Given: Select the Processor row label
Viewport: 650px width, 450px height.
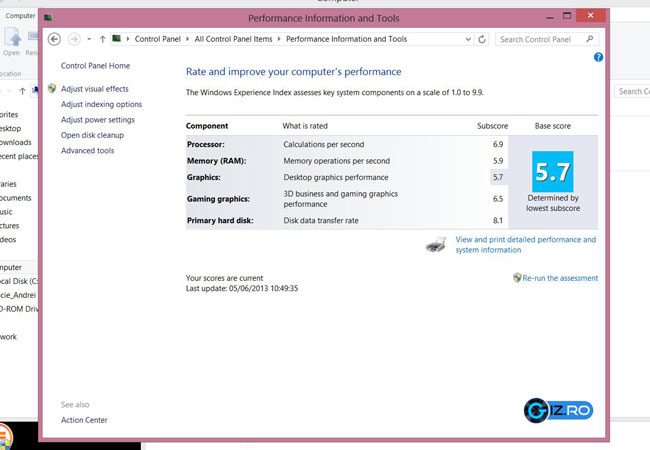Looking at the screenshot, I should click(x=206, y=144).
